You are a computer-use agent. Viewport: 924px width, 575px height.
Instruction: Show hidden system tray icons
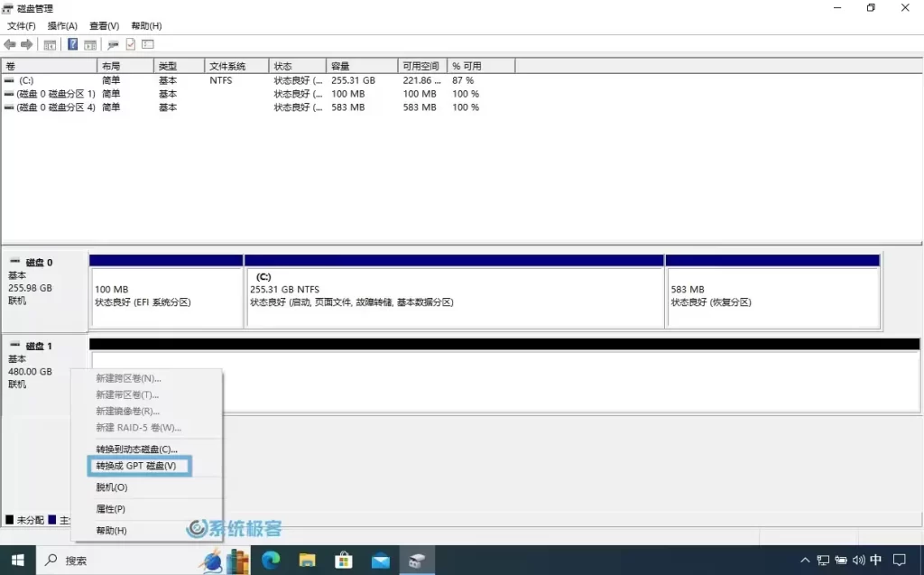pyautogui.click(x=806, y=561)
